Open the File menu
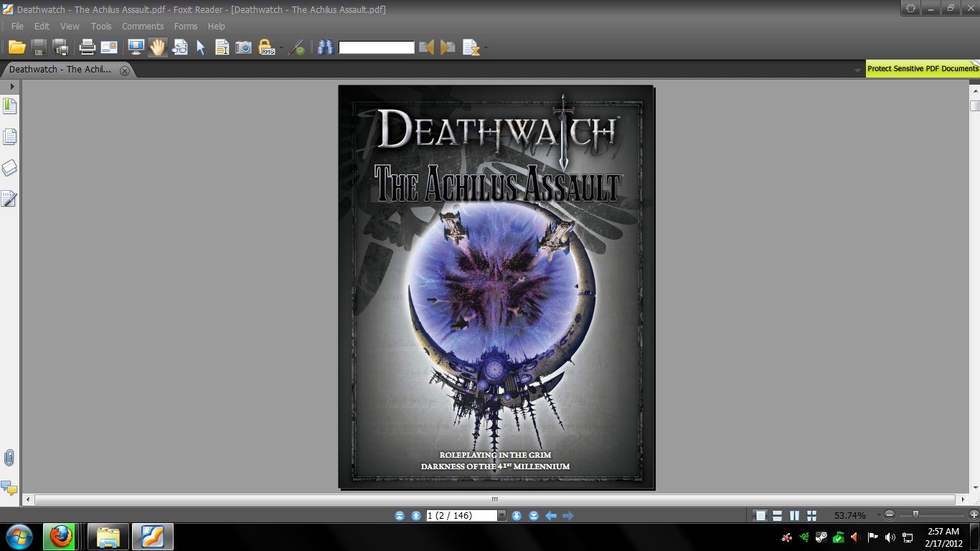This screenshot has width=980, height=551. (x=17, y=26)
